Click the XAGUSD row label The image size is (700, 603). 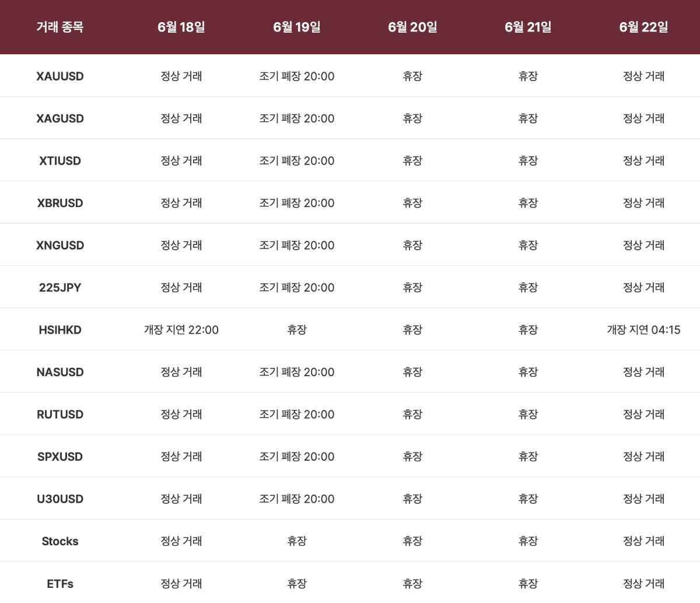tap(60, 118)
